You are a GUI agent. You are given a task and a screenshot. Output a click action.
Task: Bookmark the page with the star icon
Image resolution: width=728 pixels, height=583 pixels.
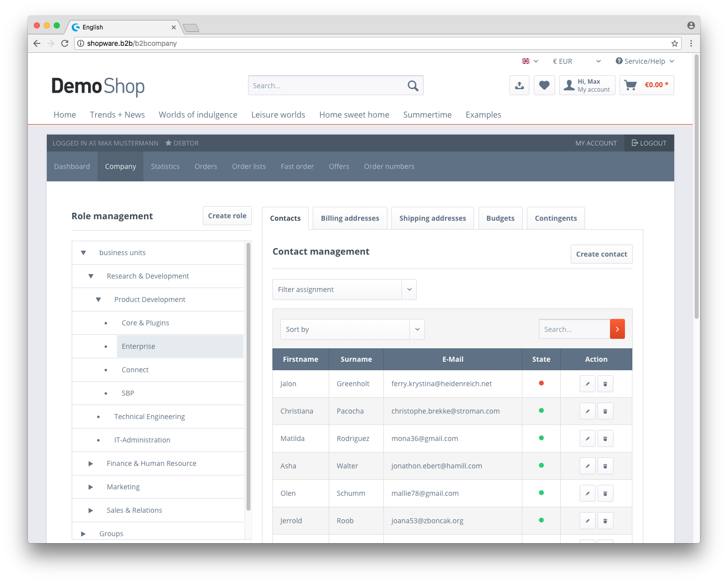(675, 43)
